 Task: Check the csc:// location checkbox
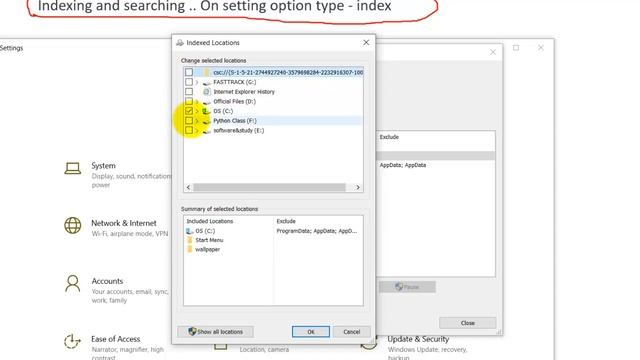189,72
